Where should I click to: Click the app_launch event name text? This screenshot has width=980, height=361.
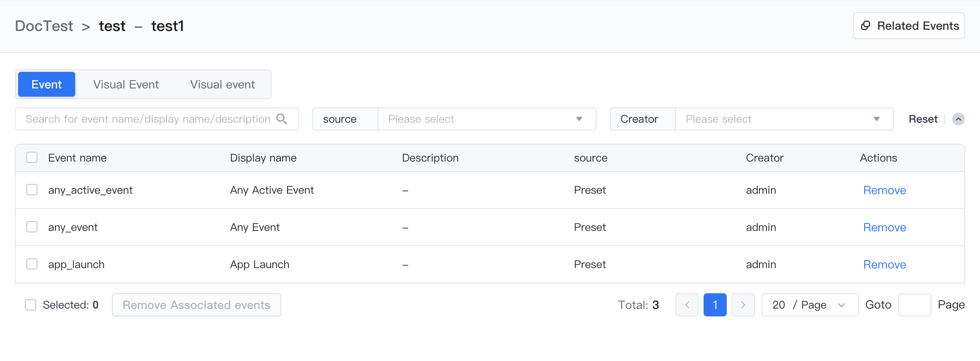76,264
